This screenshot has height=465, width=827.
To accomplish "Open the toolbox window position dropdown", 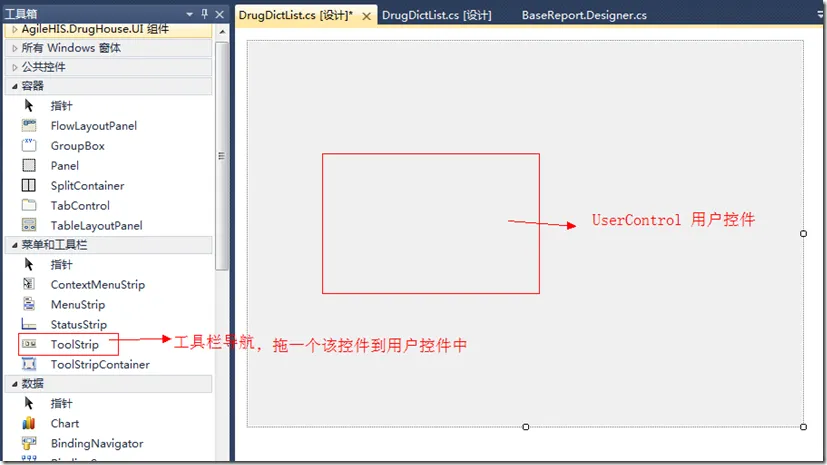I will [189, 14].
